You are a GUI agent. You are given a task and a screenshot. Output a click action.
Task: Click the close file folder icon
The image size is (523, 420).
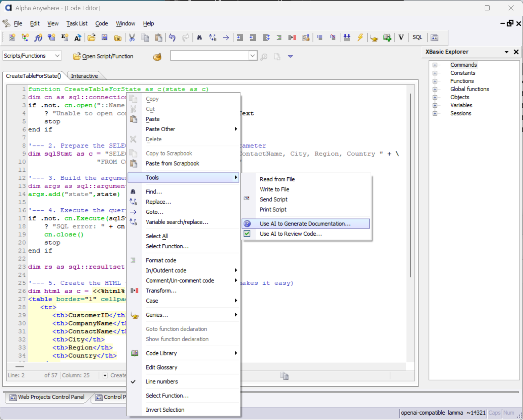[118, 37]
